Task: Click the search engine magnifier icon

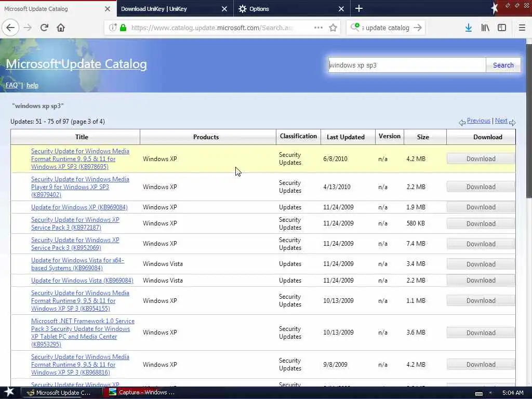Action: (x=355, y=27)
